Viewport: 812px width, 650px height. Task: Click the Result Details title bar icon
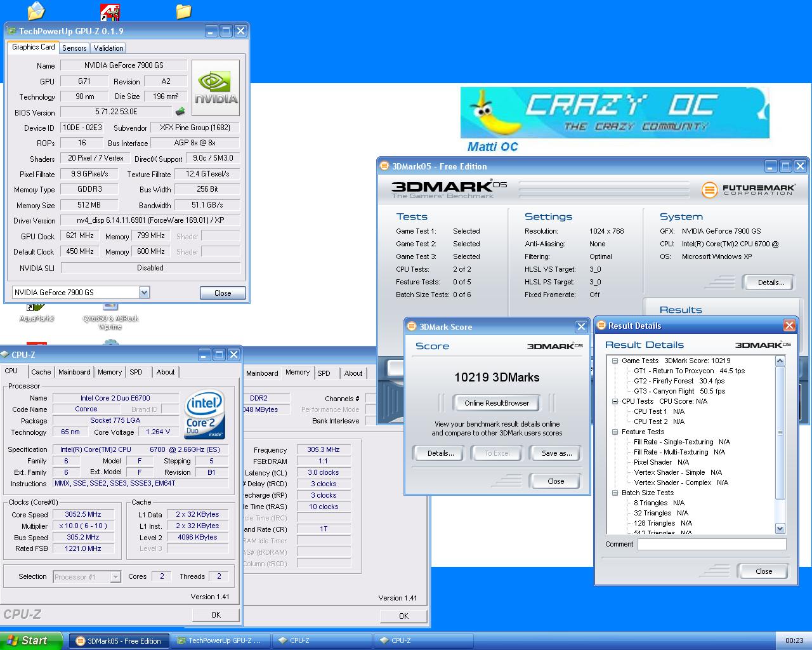(x=601, y=326)
